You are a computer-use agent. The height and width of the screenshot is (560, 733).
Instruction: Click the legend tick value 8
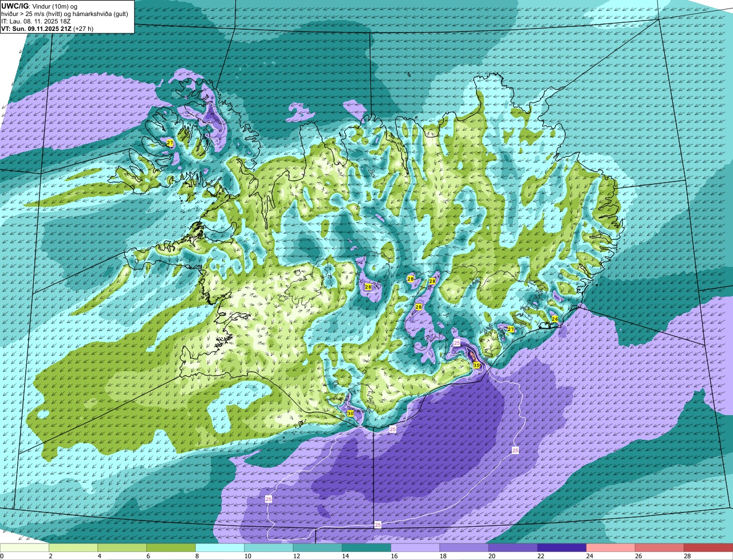point(196,556)
